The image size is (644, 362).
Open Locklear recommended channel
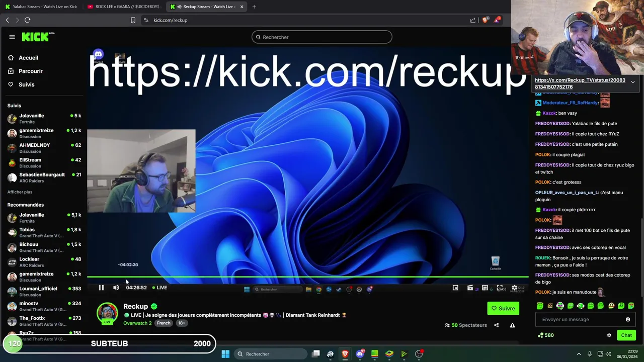click(44, 262)
